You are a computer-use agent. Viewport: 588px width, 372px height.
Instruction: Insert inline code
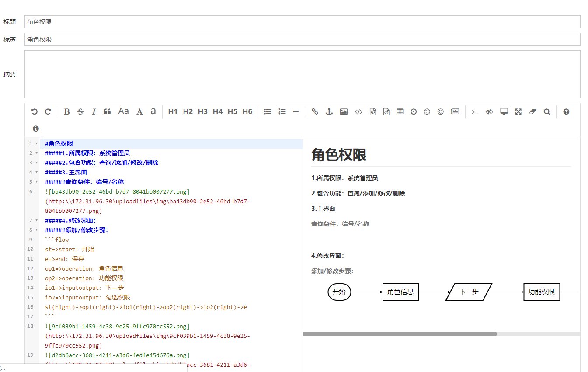[358, 112]
